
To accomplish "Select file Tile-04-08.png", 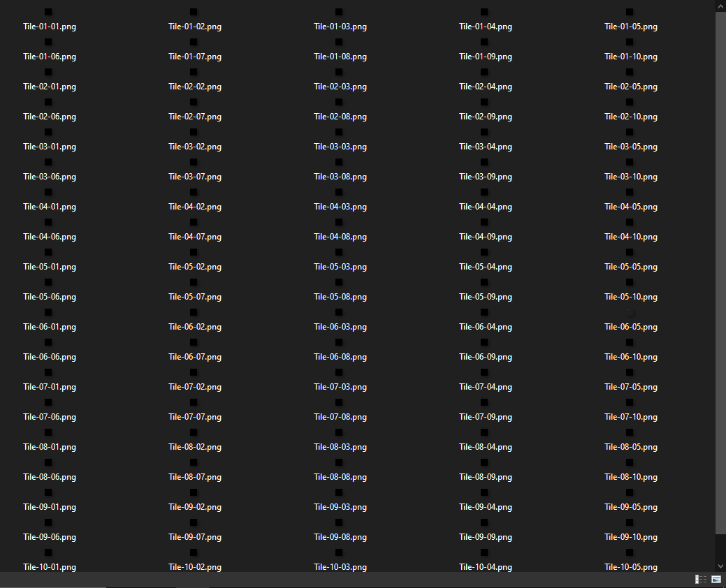I will pos(340,237).
